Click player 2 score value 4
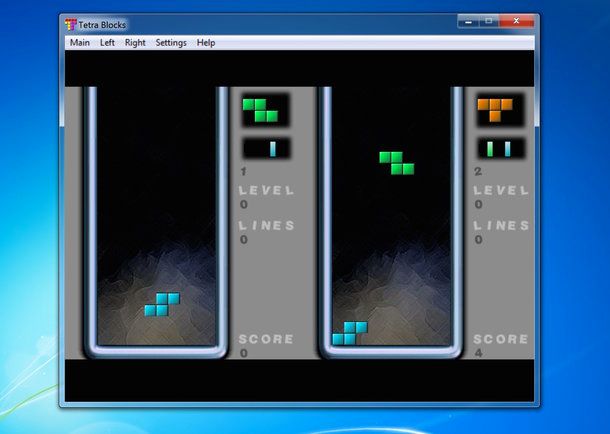 coord(479,353)
